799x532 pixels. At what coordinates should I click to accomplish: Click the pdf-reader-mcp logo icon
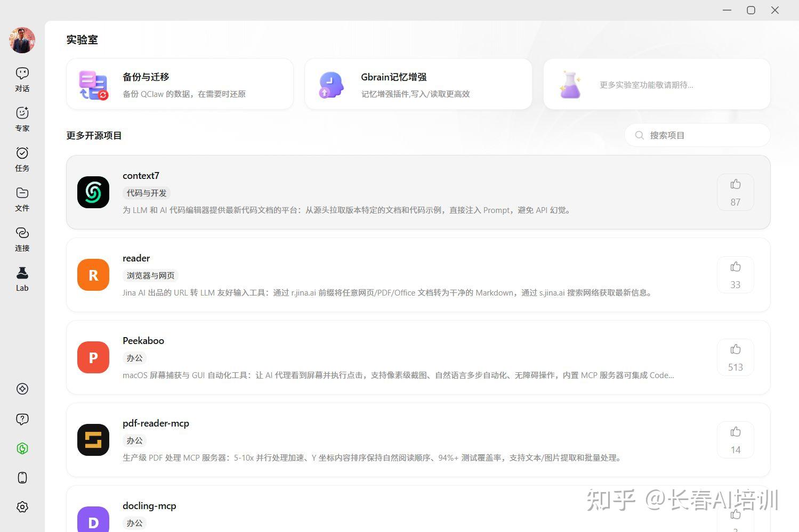coord(93,440)
